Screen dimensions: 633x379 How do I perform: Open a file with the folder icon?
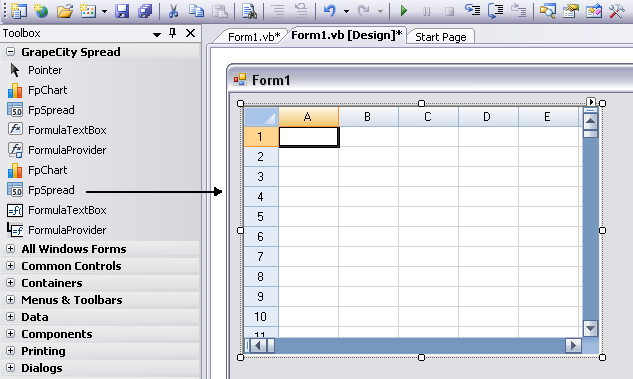[65, 11]
